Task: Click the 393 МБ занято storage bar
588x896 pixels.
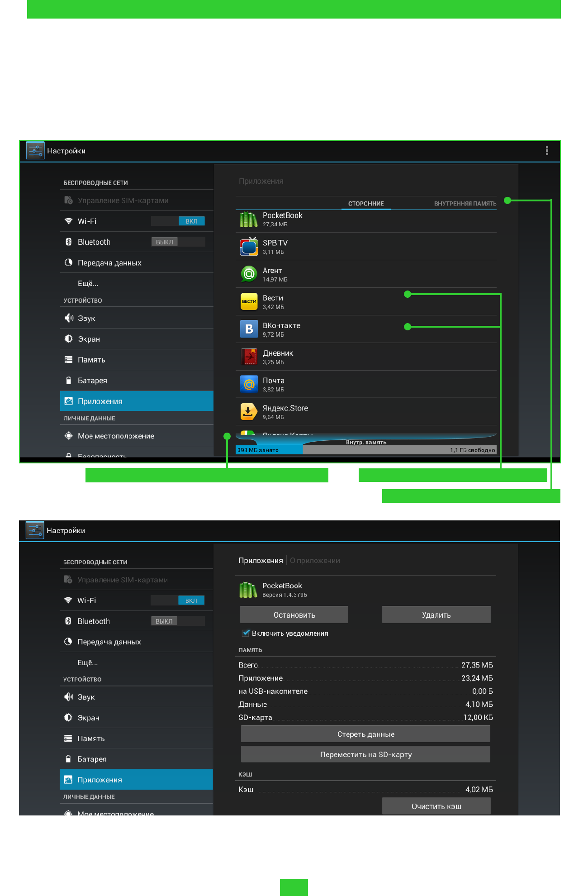Action: [269, 450]
